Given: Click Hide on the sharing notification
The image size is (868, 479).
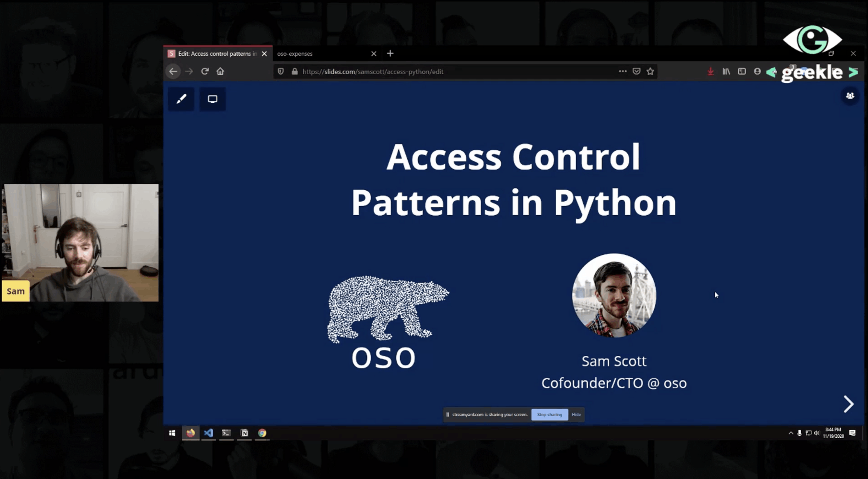Looking at the screenshot, I should [x=576, y=415].
